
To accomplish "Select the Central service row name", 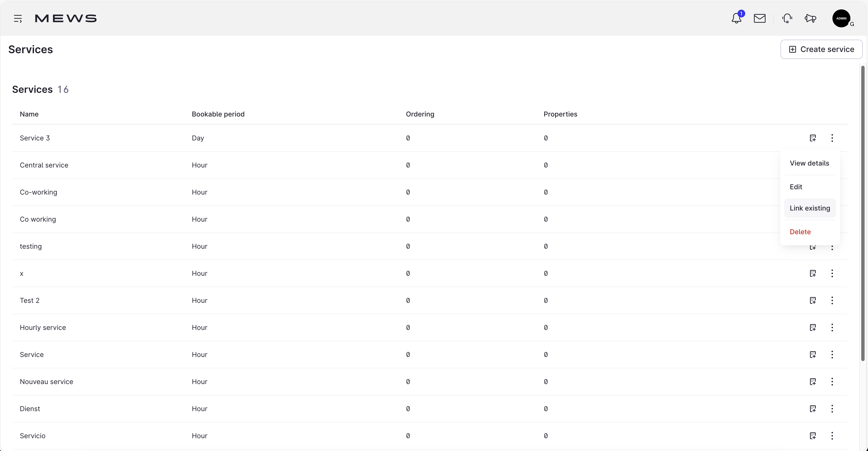I will coord(44,165).
